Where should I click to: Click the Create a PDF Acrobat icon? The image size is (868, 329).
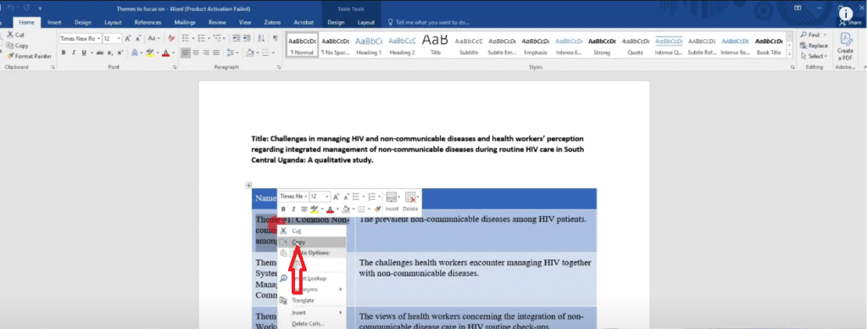(x=845, y=47)
